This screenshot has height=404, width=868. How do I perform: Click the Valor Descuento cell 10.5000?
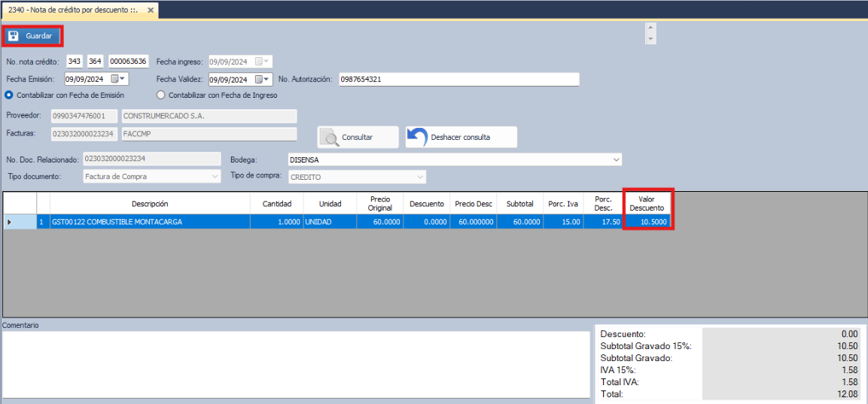click(x=648, y=222)
